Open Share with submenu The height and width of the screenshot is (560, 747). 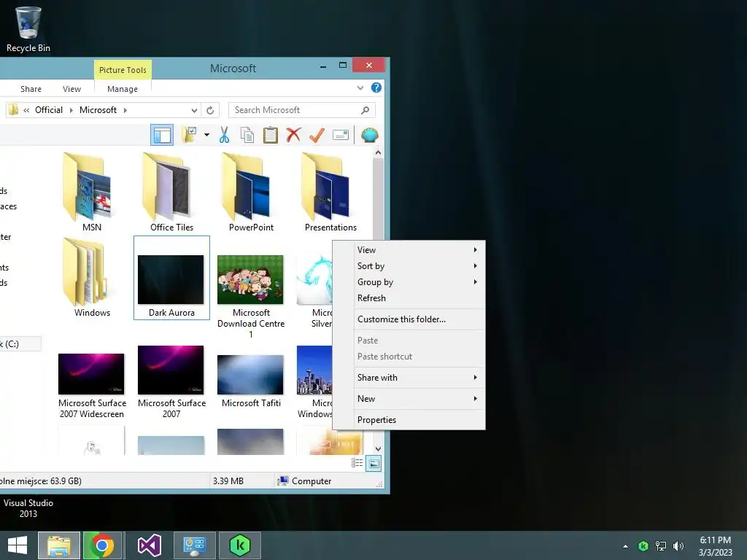pos(419,378)
